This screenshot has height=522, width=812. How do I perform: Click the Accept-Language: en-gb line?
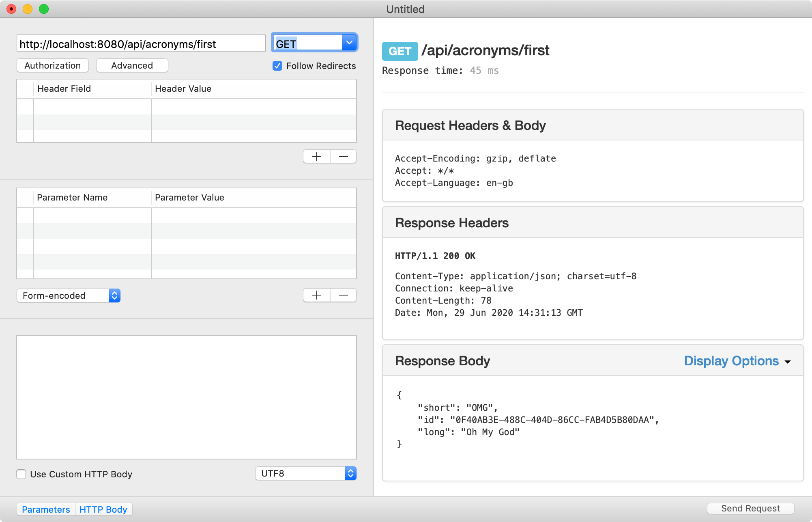tap(454, 183)
